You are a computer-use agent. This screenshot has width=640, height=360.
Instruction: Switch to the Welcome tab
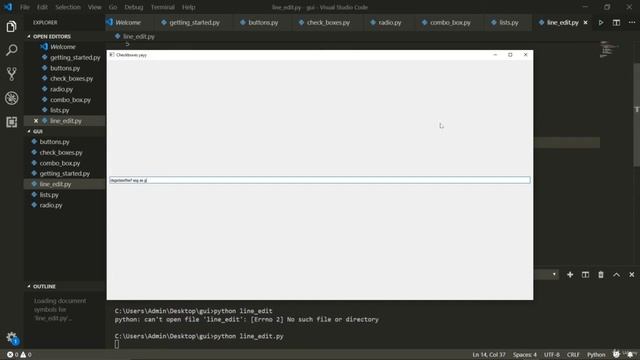[x=128, y=22]
